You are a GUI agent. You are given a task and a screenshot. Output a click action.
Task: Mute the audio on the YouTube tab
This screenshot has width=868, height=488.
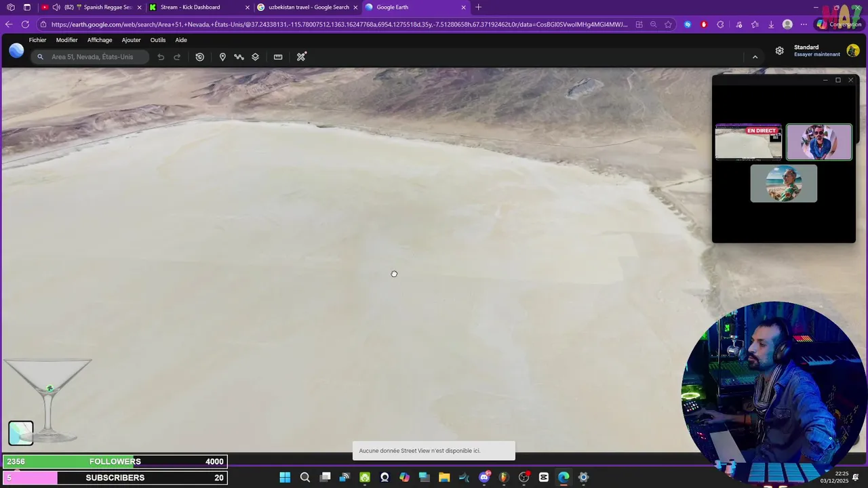(x=56, y=7)
